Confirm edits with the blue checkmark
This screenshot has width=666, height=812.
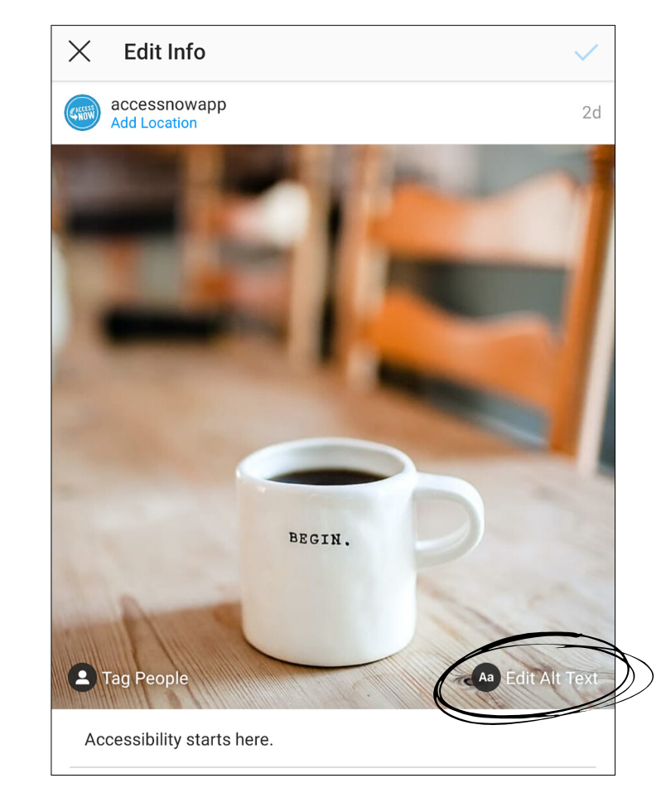[x=586, y=52]
